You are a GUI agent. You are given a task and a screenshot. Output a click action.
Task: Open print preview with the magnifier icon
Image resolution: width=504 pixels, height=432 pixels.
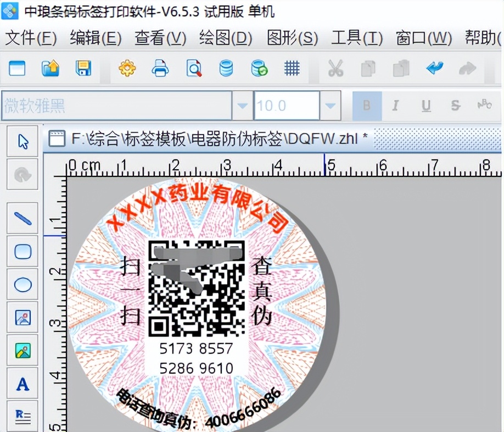(x=193, y=68)
